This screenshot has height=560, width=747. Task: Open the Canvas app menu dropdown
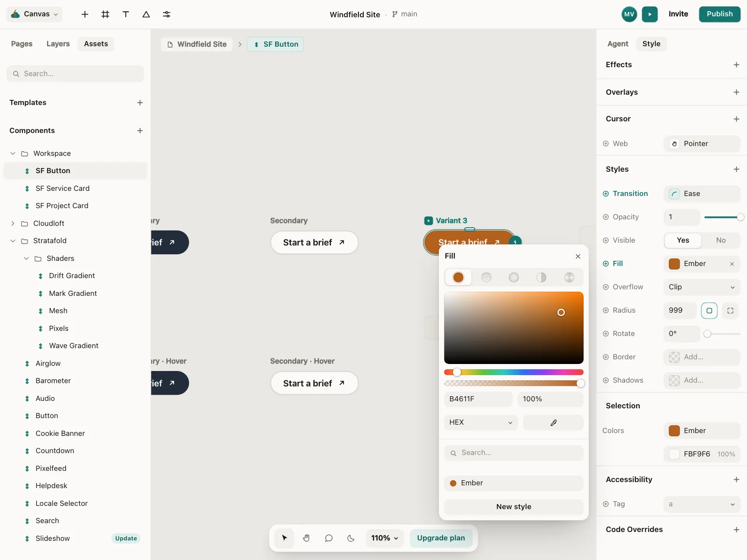tap(35, 14)
